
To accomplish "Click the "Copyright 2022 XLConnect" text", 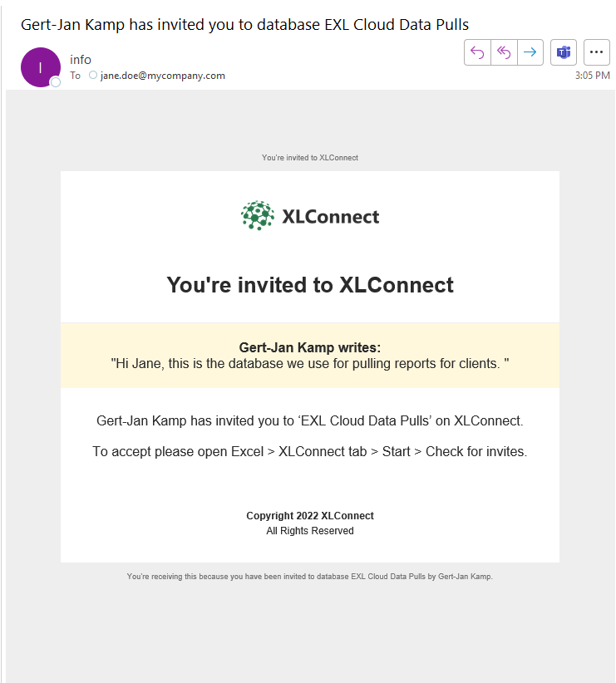I will click(310, 516).
